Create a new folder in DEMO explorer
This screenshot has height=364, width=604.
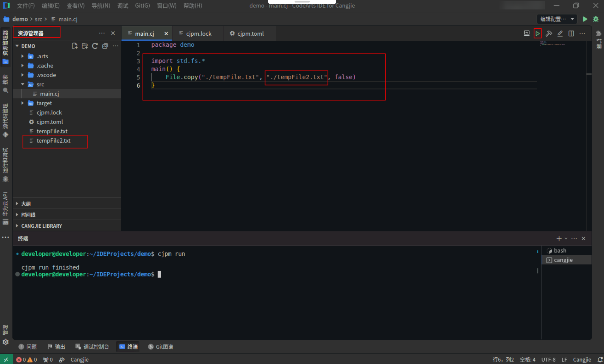coord(85,46)
